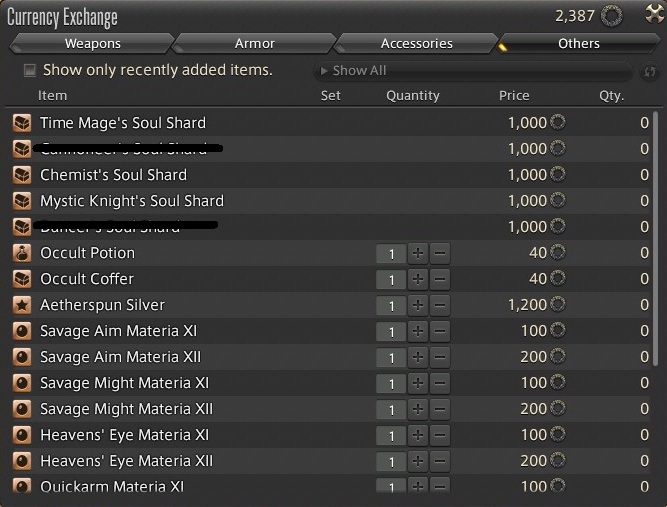Click the price currency icon for Occult Potion
Viewport: 667px width, 507px height.
tap(558, 252)
